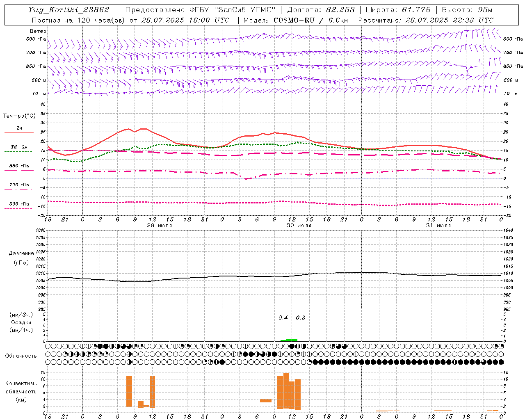Select left 700 гПа wind level label
The height and width of the screenshot is (420, 525).
pyautogui.click(x=36, y=52)
